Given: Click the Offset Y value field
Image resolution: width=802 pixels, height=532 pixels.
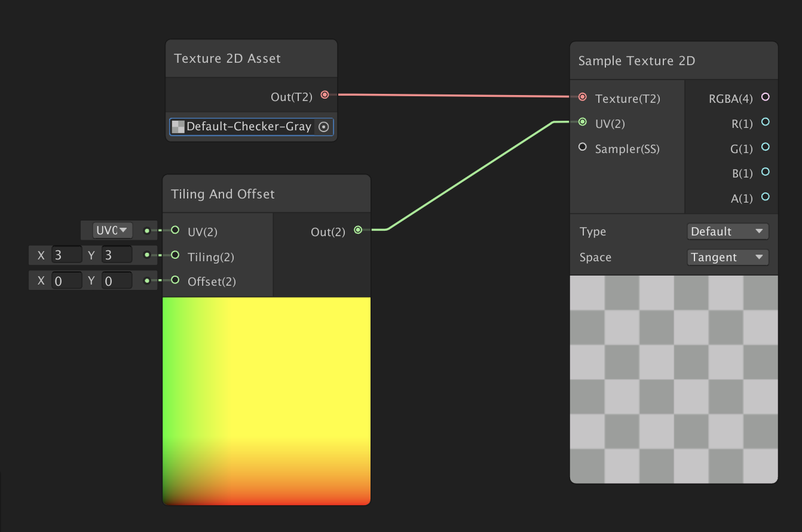Looking at the screenshot, I should [x=116, y=280].
